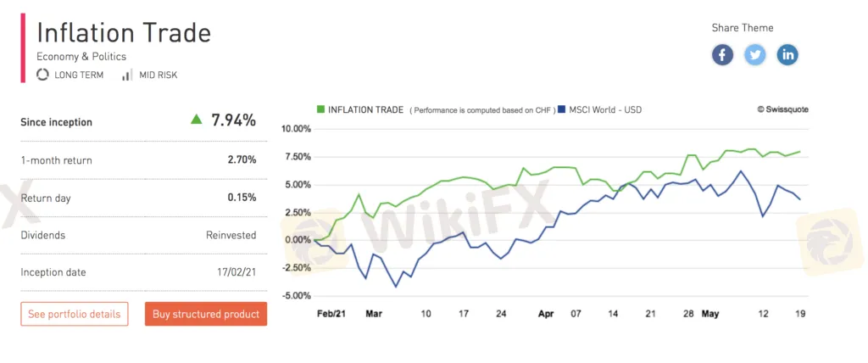Toggle the green Inflation Trade legend square
Screen dimensions: 868x363
[320, 109]
